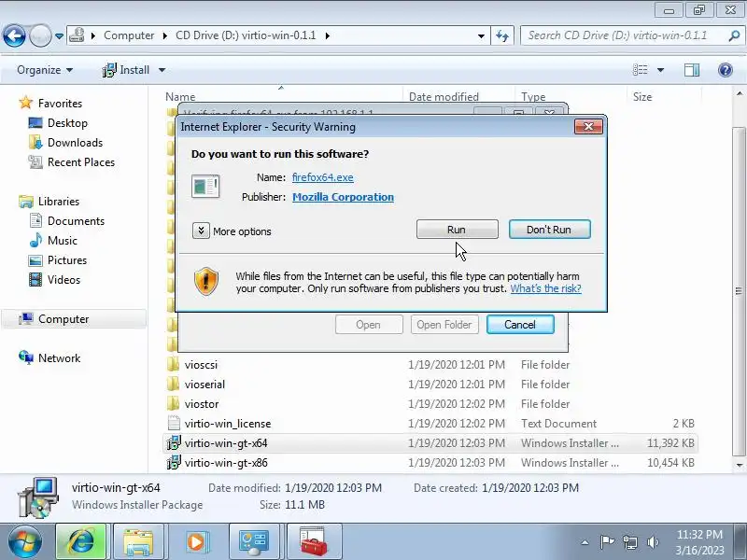
Task: Expand the arrow after Computer in address bar
Action: [x=165, y=35]
